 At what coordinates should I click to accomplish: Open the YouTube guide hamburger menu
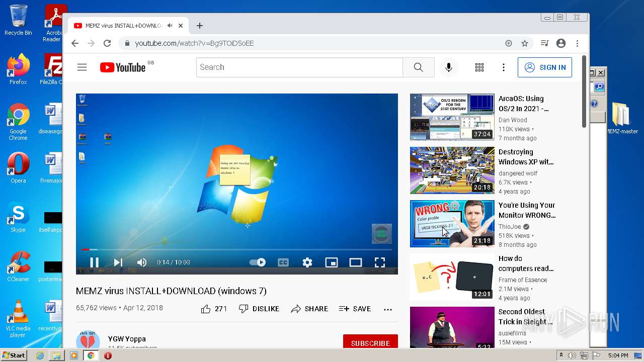[x=82, y=67]
